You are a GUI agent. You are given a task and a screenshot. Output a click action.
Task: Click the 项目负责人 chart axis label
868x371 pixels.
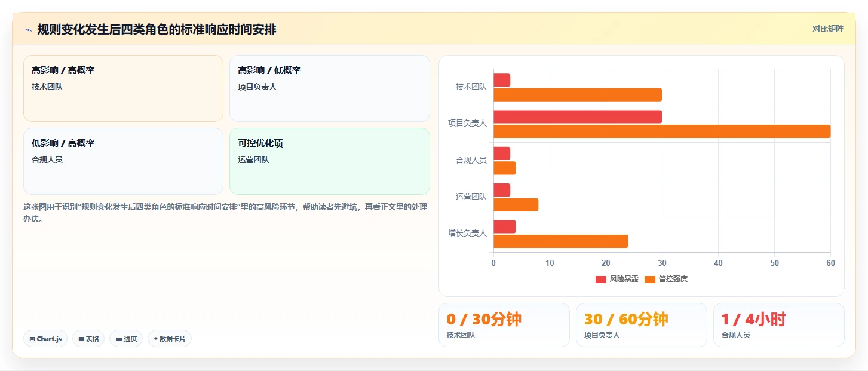pos(468,124)
